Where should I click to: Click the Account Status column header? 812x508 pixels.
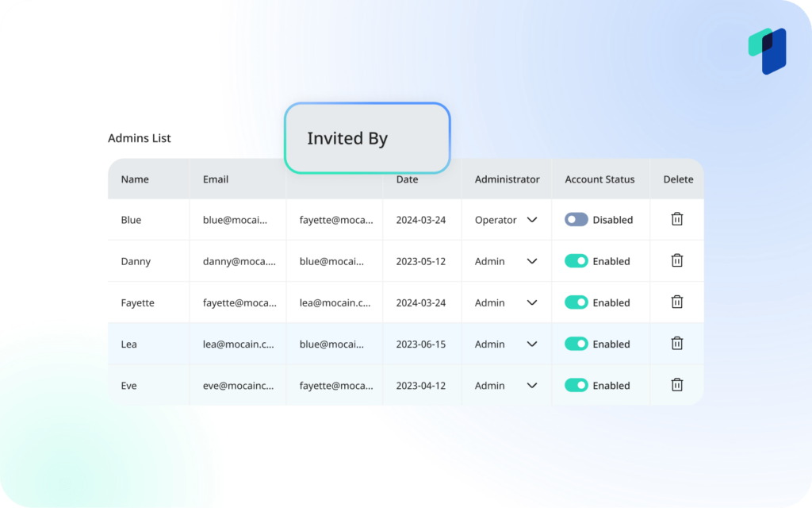pyautogui.click(x=599, y=179)
